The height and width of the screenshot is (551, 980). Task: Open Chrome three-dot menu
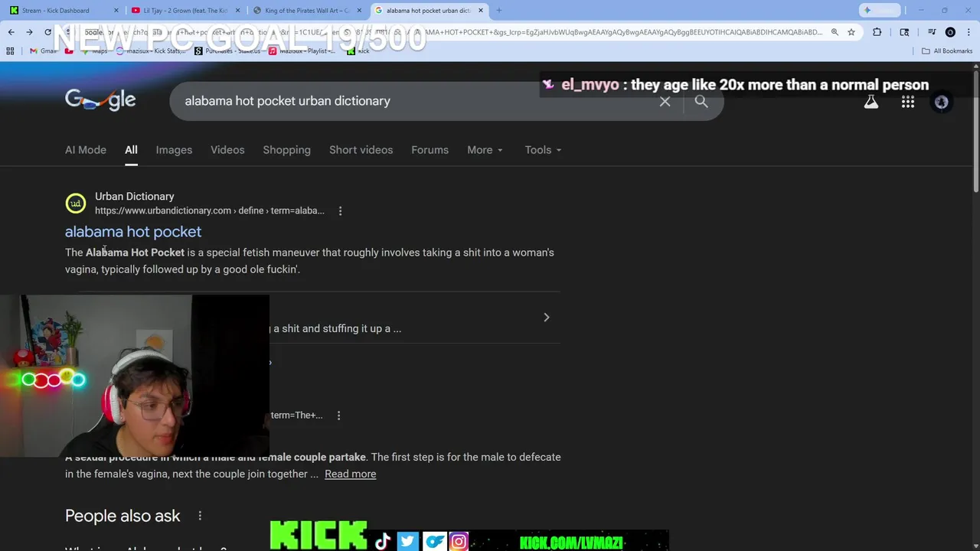tap(969, 32)
